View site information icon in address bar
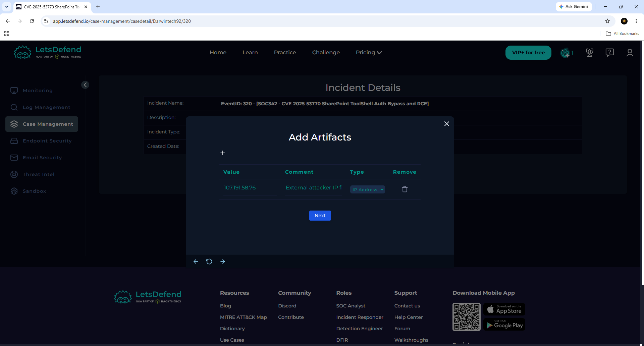The height and width of the screenshot is (346, 644). click(46, 21)
